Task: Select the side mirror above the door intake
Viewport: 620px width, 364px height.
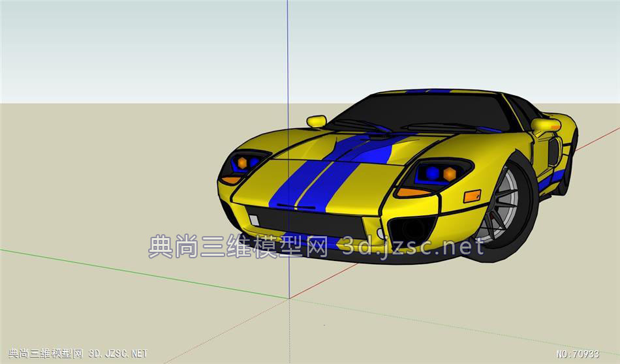Action: click(x=546, y=125)
